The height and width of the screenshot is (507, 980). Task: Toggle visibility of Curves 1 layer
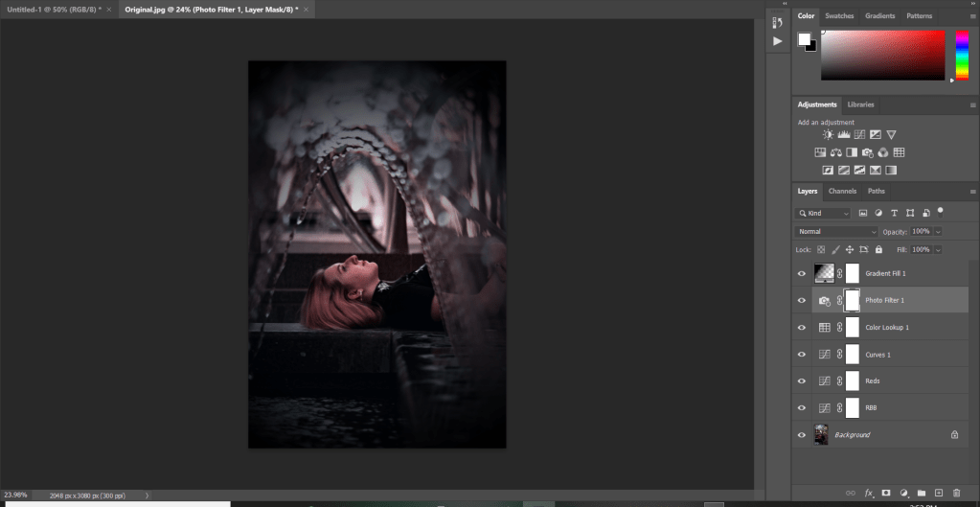point(802,354)
